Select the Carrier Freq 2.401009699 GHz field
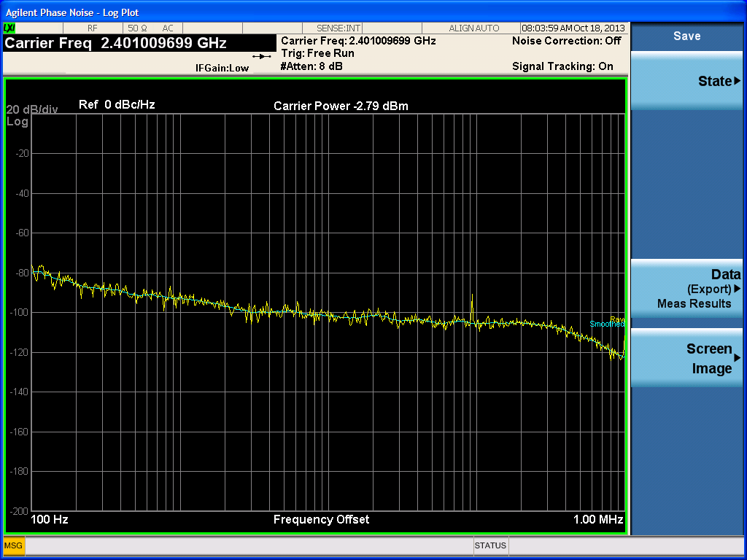This screenshot has width=747, height=560. click(x=139, y=43)
